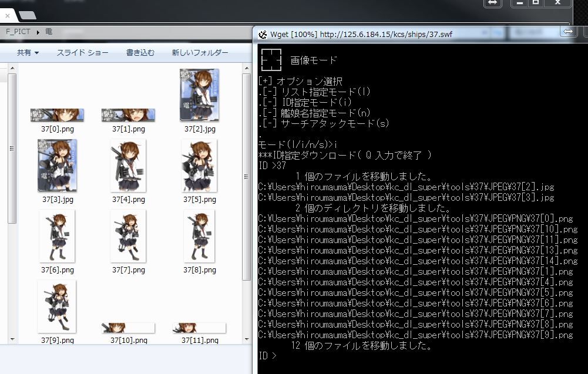Click the Wget console title bar text
Viewport: 588px width, 374px height.
pos(361,35)
